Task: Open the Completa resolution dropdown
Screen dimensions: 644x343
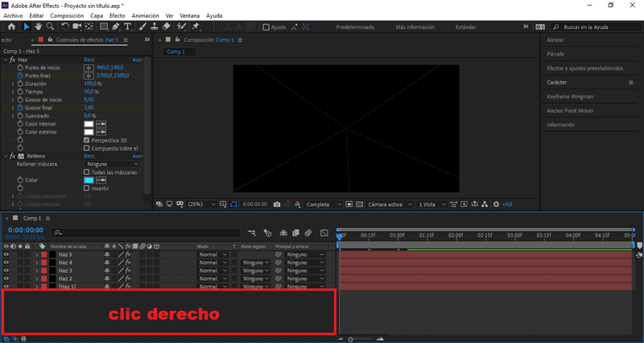Action: coord(324,205)
